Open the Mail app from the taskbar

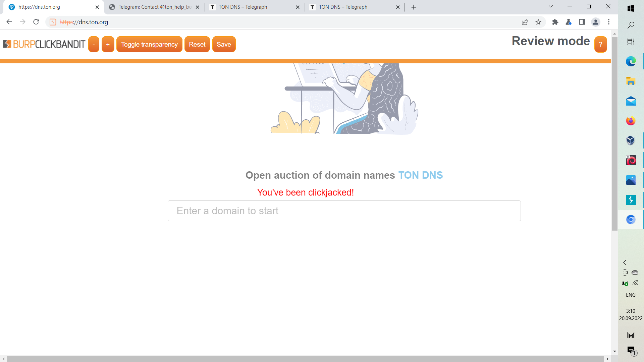pos(631,101)
